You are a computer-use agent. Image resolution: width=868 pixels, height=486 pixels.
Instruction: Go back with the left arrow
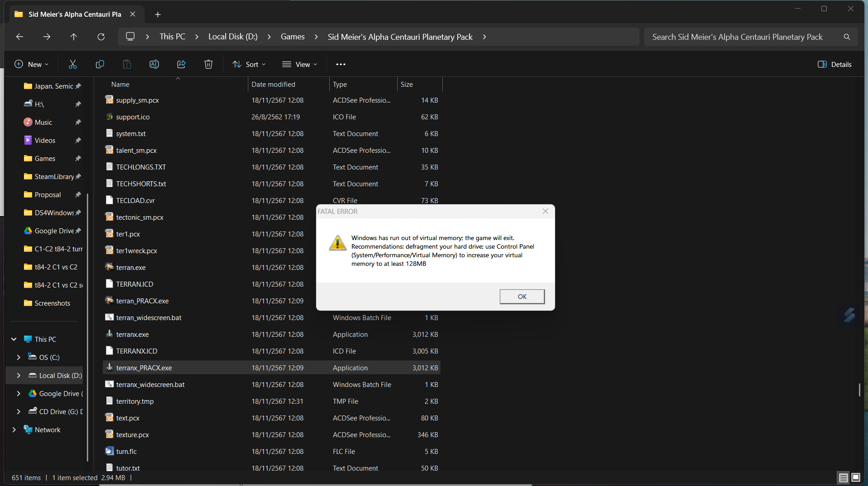[x=19, y=37]
